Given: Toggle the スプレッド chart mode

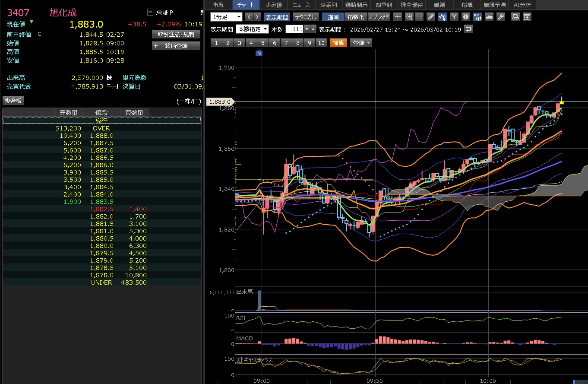Looking at the screenshot, I should point(379,17).
